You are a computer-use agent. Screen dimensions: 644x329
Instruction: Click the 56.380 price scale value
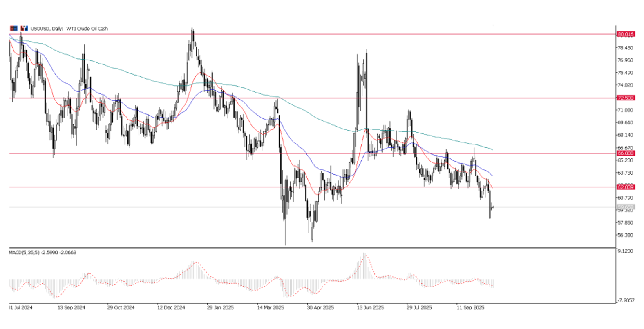click(x=625, y=235)
